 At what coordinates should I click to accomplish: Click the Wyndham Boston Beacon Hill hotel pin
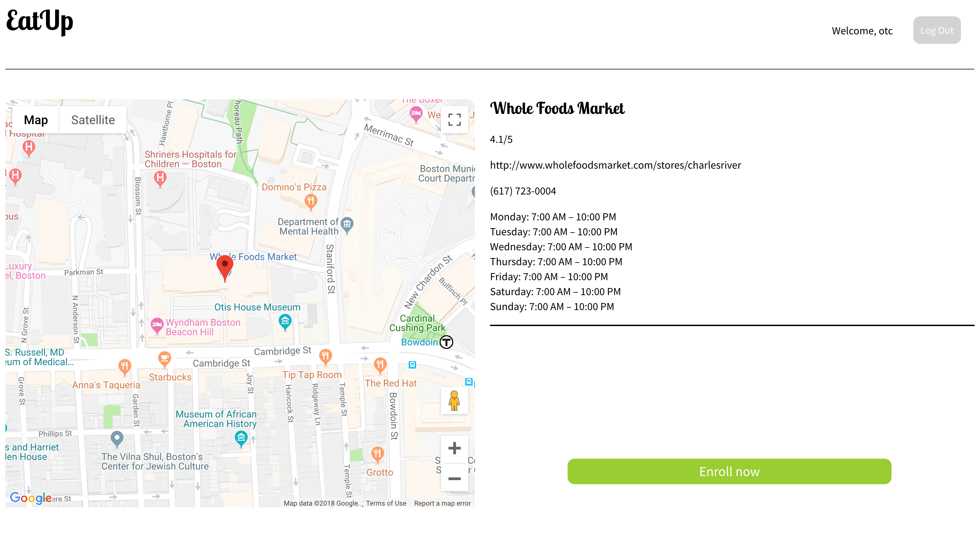tap(157, 325)
